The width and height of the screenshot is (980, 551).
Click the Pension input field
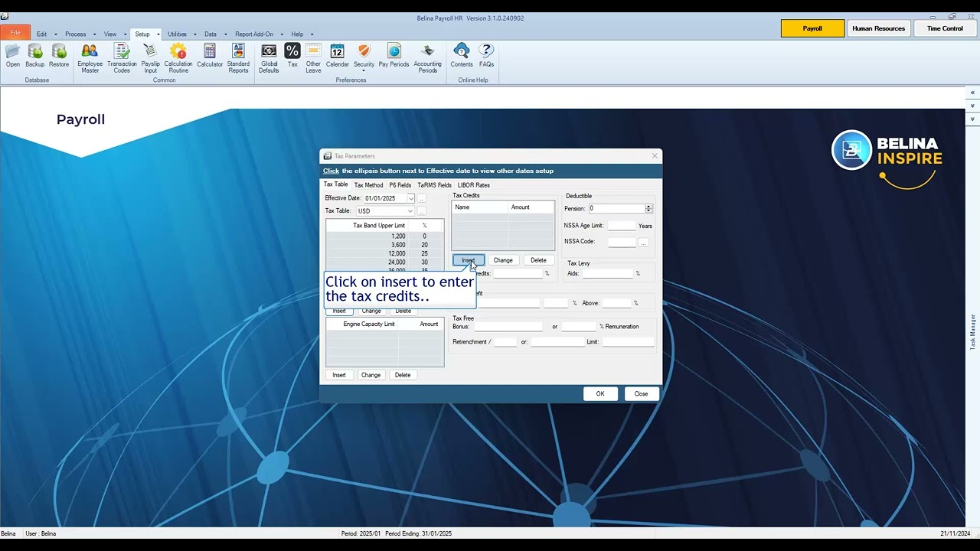(616, 208)
